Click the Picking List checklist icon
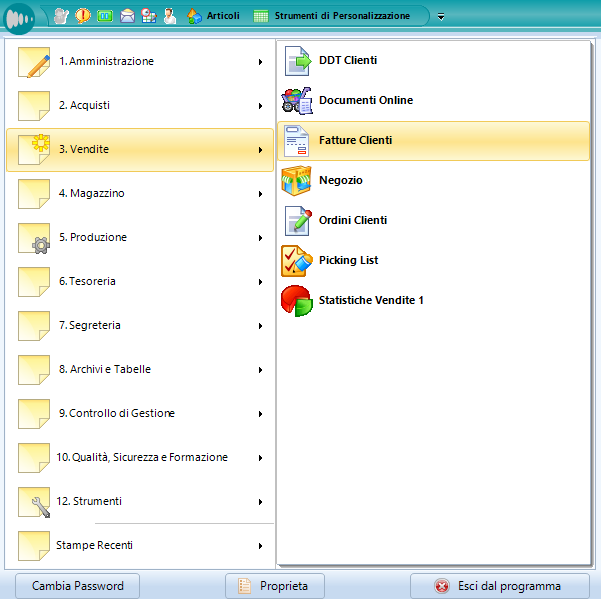The image size is (601, 599). 298,261
